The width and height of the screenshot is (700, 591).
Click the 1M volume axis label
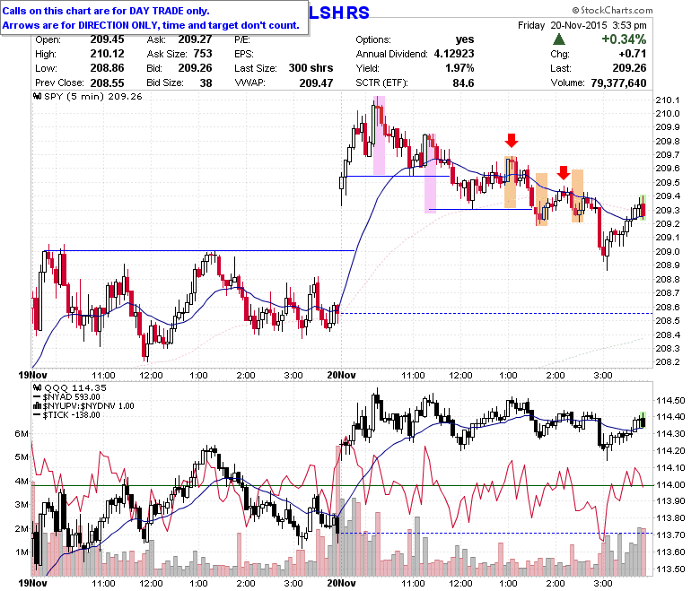22,552
